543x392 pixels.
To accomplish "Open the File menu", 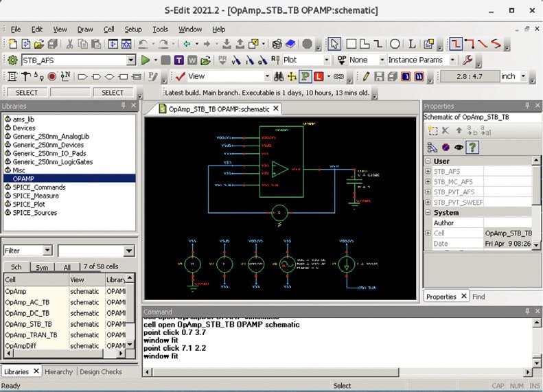I will click(16, 30).
